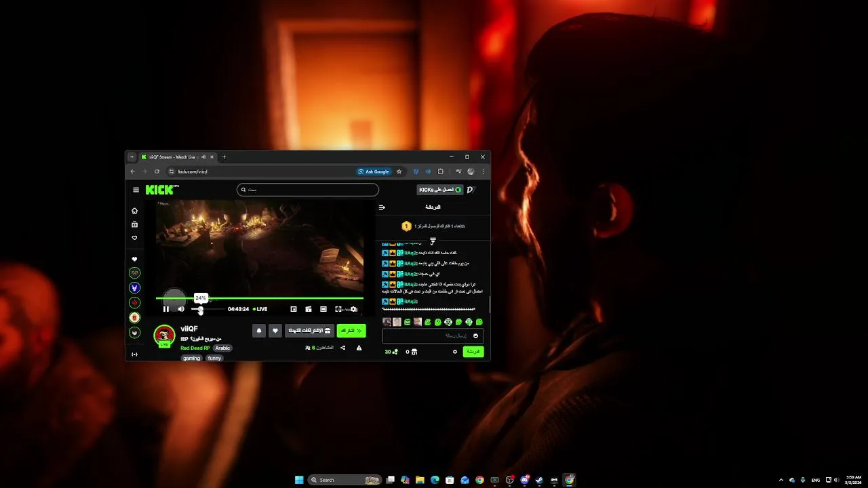Expand the pinned leaderboard arrow in chat
Image resolution: width=868 pixels, height=488 pixels.
[x=433, y=241]
